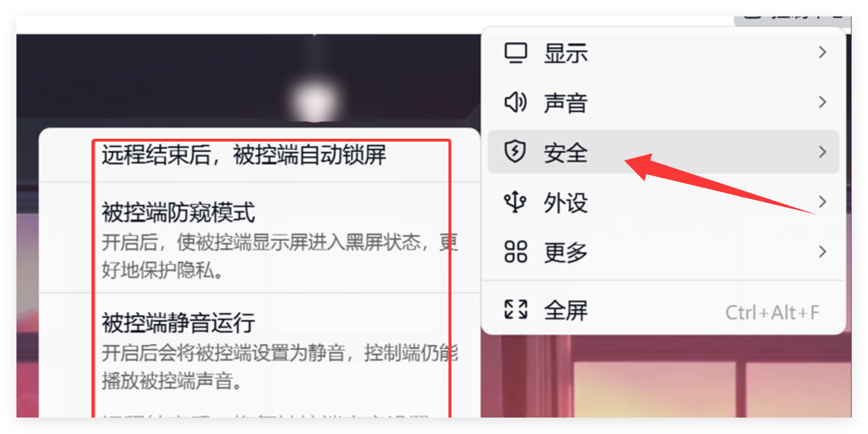This screenshot has height=434, width=868.
Task: Expand the 声音 submenu chevron
Action: pos(822,102)
